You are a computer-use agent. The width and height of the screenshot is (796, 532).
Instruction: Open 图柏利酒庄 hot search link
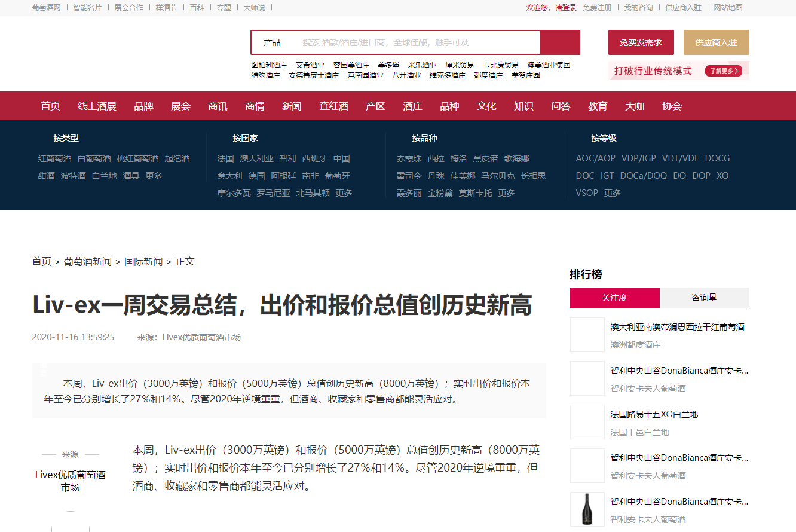point(269,65)
